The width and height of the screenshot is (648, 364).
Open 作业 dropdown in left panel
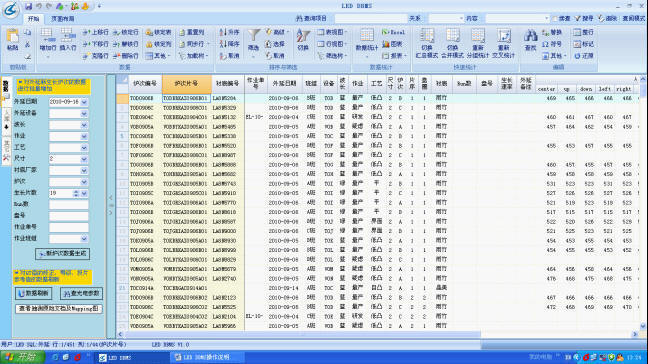point(84,136)
